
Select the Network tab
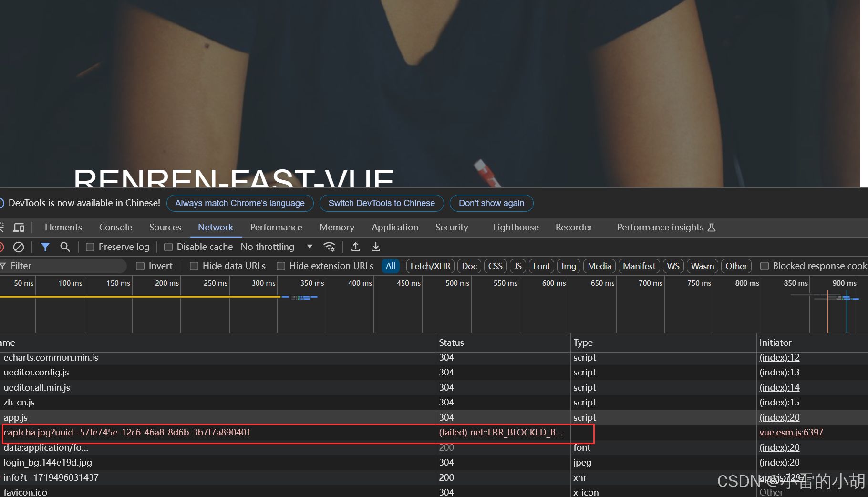point(216,228)
